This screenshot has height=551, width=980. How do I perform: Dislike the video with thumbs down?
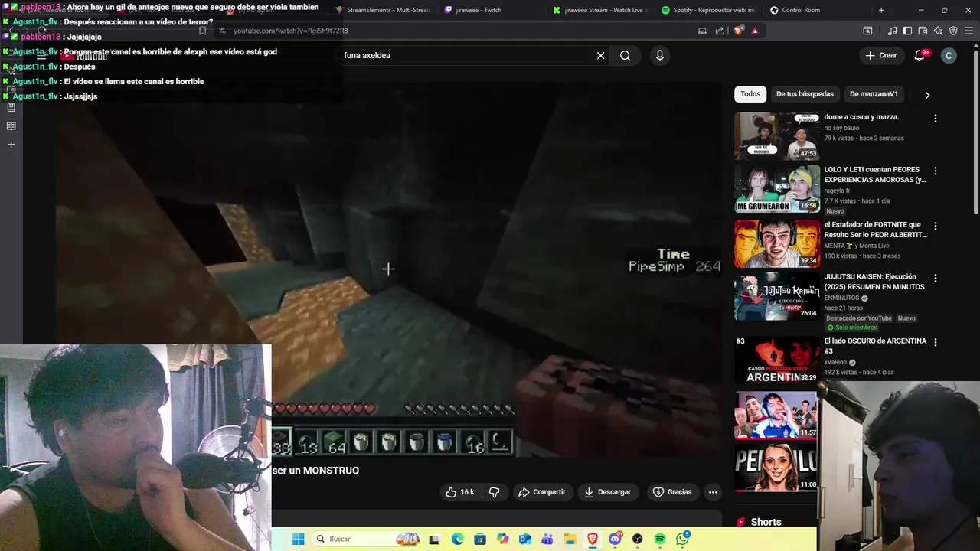click(494, 492)
